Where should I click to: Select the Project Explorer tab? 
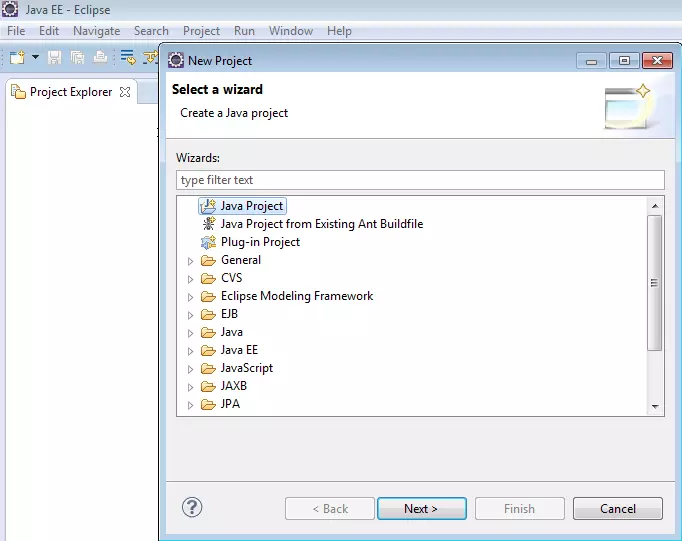(x=71, y=92)
